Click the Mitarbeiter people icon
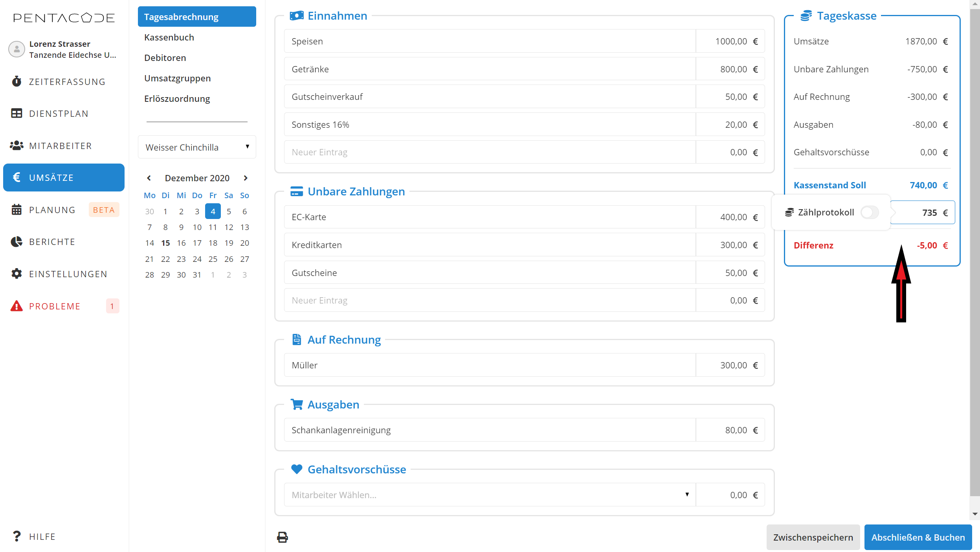The height and width of the screenshot is (552, 980). pos(17,146)
